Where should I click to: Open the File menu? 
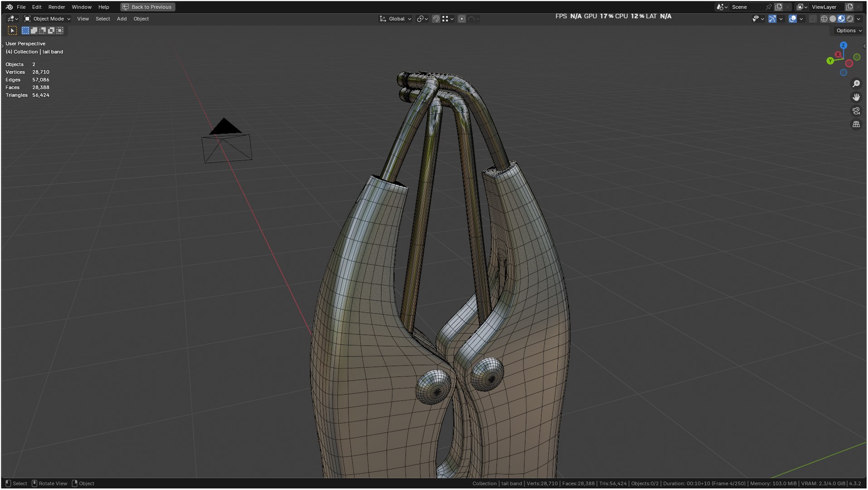[21, 7]
